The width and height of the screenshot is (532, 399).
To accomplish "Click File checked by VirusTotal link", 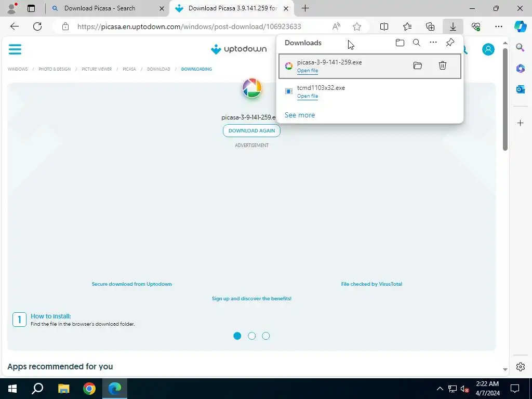I will 371,284.
